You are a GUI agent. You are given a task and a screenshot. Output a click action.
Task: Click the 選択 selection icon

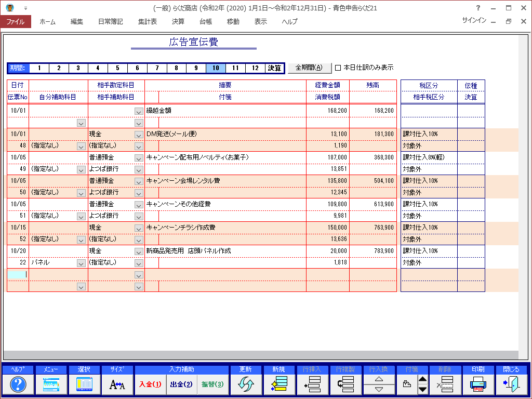[x=84, y=384]
